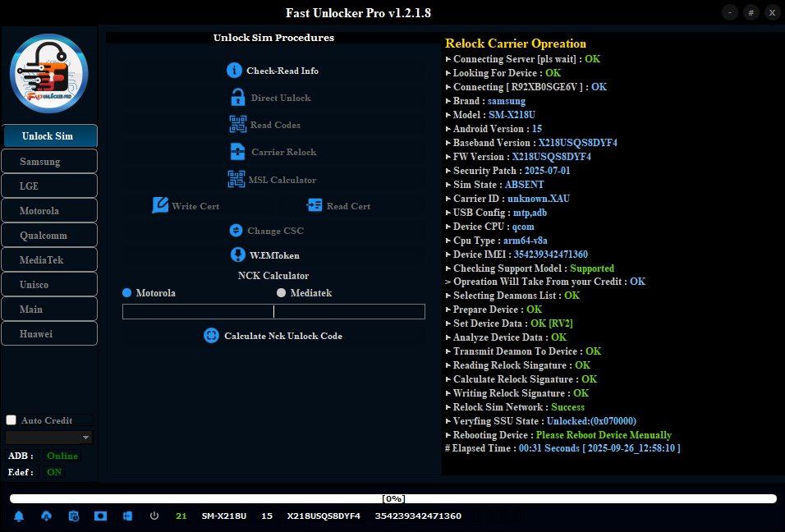Click the screenshot camera icon at bottom

(100, 516)
